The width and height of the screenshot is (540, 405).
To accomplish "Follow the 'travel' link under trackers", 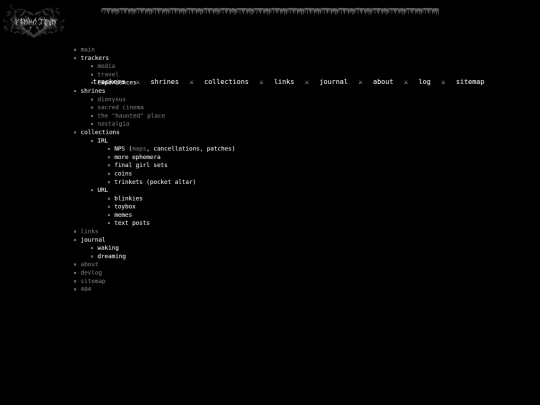I will 108,74.
